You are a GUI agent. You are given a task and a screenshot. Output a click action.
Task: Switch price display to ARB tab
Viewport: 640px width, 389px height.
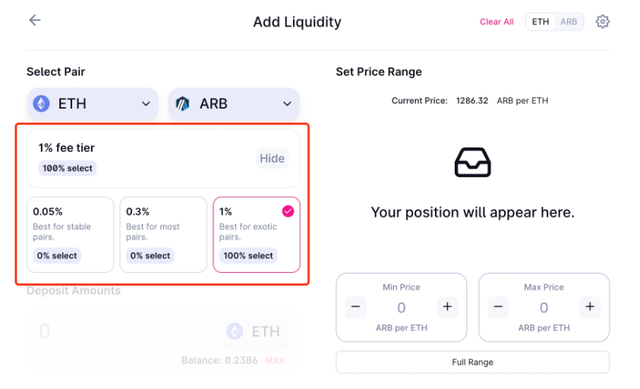point(569,22)
